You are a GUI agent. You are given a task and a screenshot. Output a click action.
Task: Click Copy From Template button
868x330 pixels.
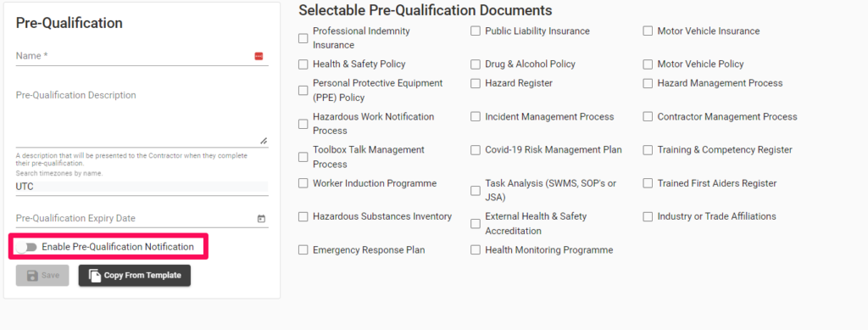click(135, 276)
